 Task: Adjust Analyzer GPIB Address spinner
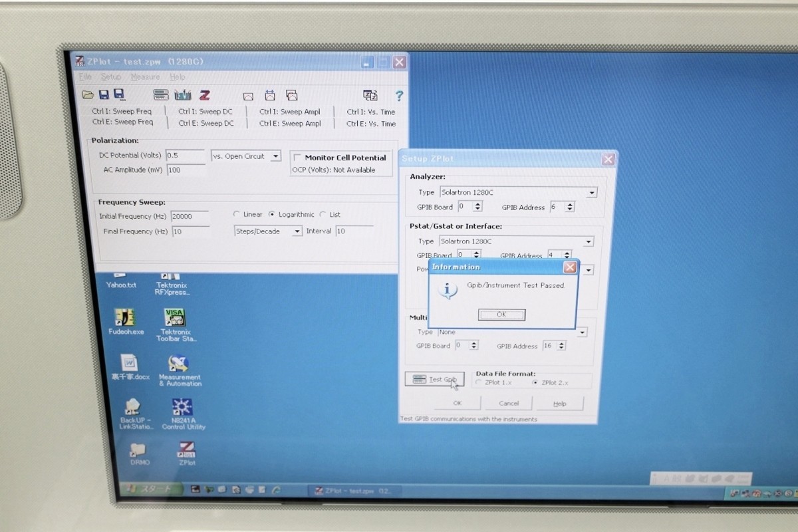(570, 207)
